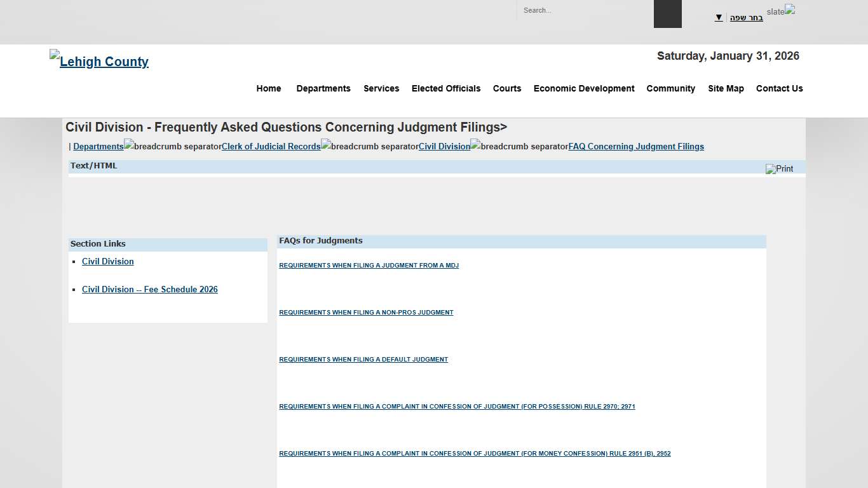Expand the 'בחר שפה' language selector
This screenshot has height=488, width=868.
(x=745, y=17)
